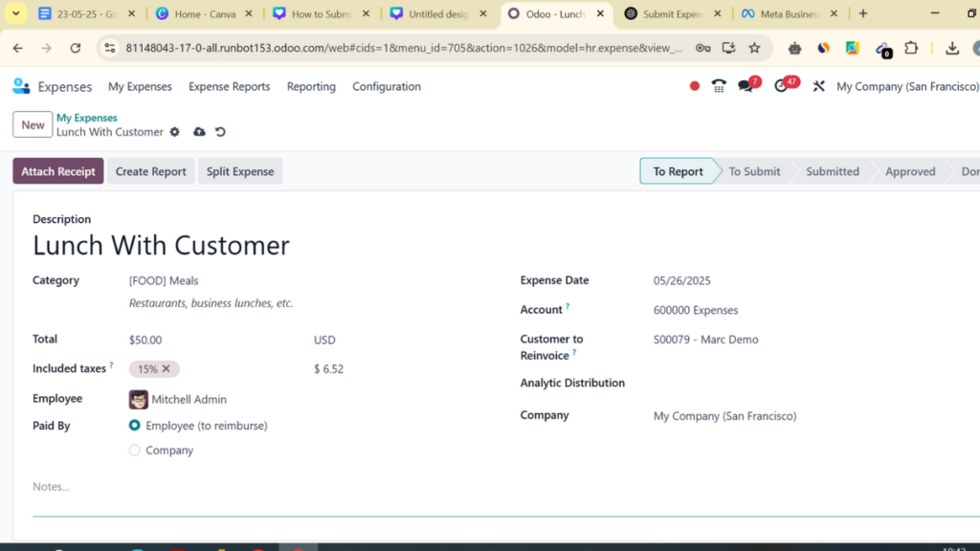Screen dimensions: 980x551
Task: Click the Expenses app logo icon
Action: [21, 86]
